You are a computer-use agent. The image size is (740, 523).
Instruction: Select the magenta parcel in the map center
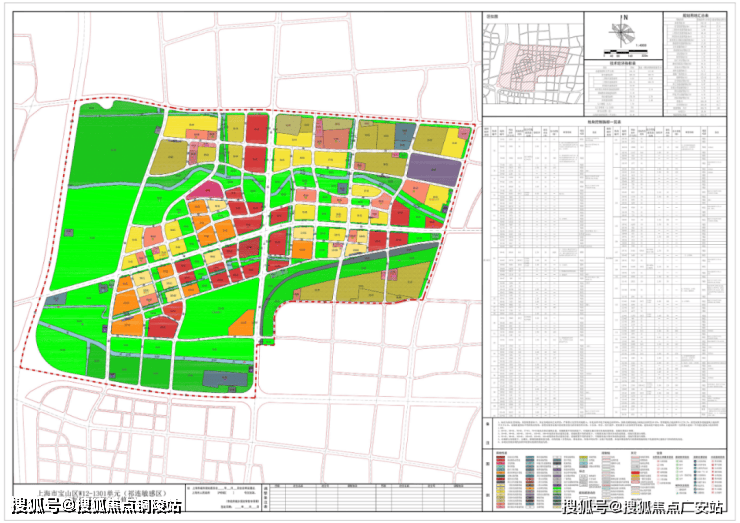coord(212,190)
